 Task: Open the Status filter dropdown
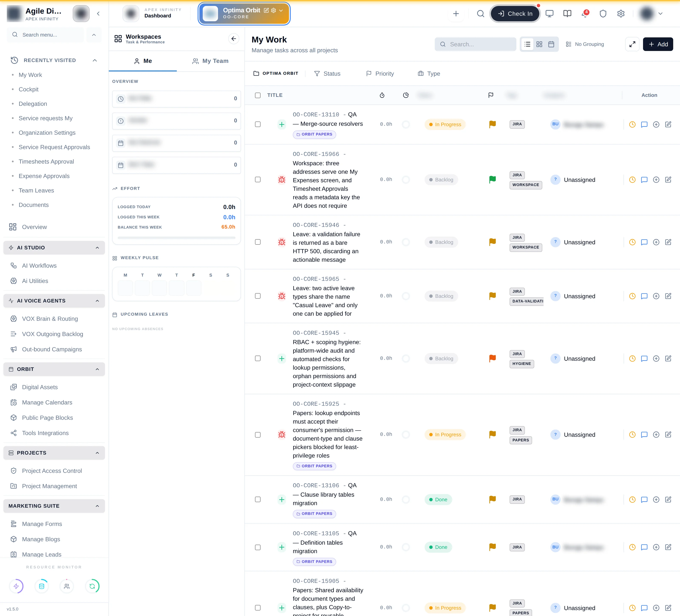[x=327, y=73]
